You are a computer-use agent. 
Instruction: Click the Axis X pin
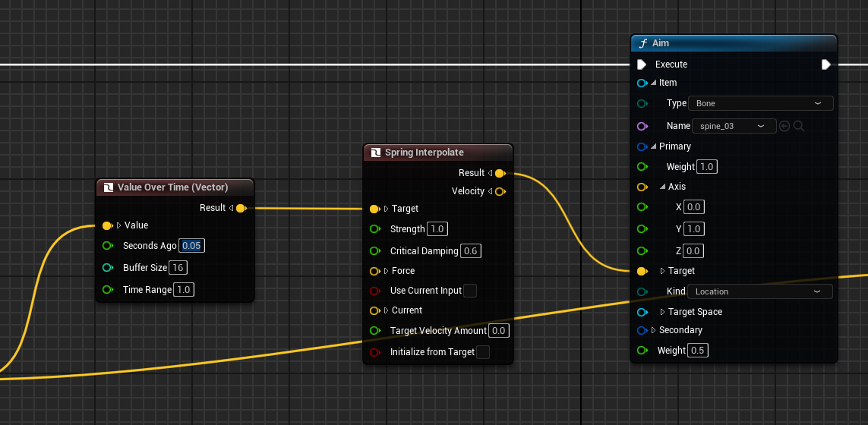pos(642,207)
